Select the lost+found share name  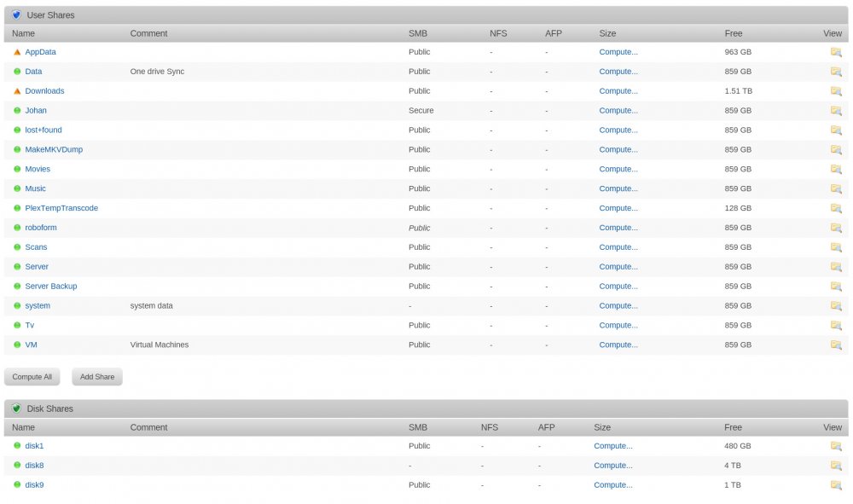pos(44,130)
